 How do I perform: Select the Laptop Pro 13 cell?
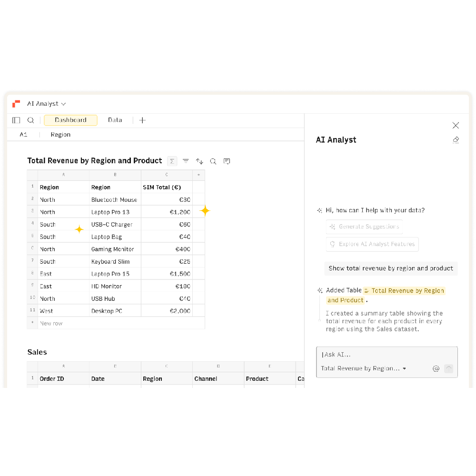click(115, 212)
